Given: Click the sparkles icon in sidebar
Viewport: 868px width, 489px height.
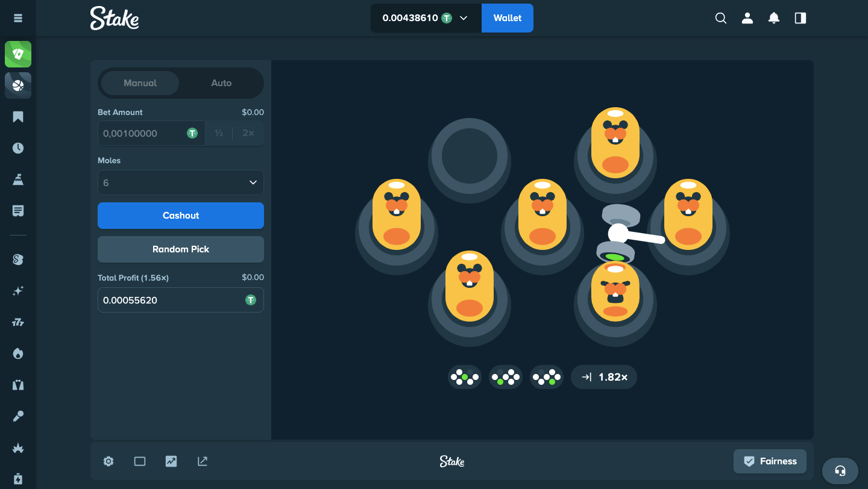Looking at the screenshot, I should [x=18, y=291].
